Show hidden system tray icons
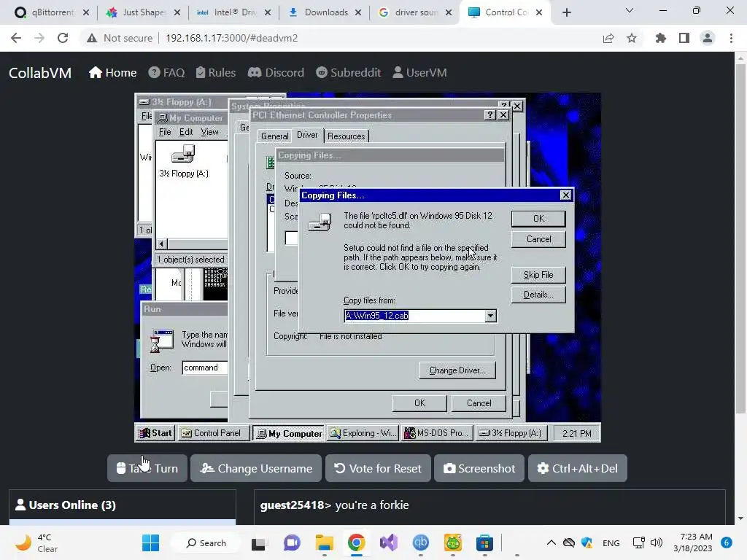The height and width of the screenshot is (560, 747). pyautogui.click(x=551, y=542)
